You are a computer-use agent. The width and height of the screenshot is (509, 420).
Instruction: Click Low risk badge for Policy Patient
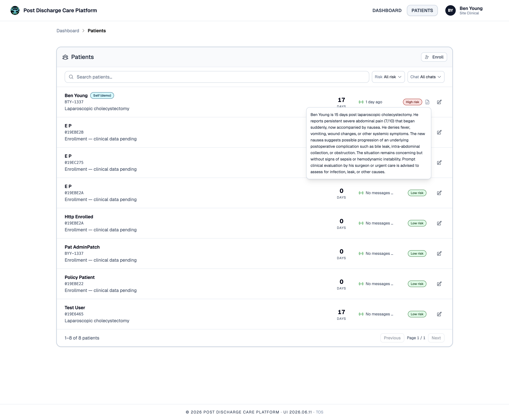(417, 284)
